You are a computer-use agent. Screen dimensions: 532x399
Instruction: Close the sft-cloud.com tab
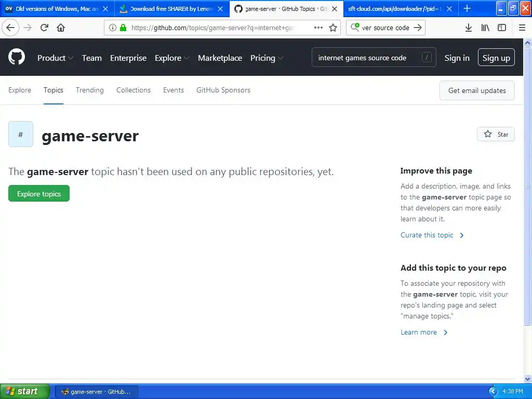coord(449,9)
